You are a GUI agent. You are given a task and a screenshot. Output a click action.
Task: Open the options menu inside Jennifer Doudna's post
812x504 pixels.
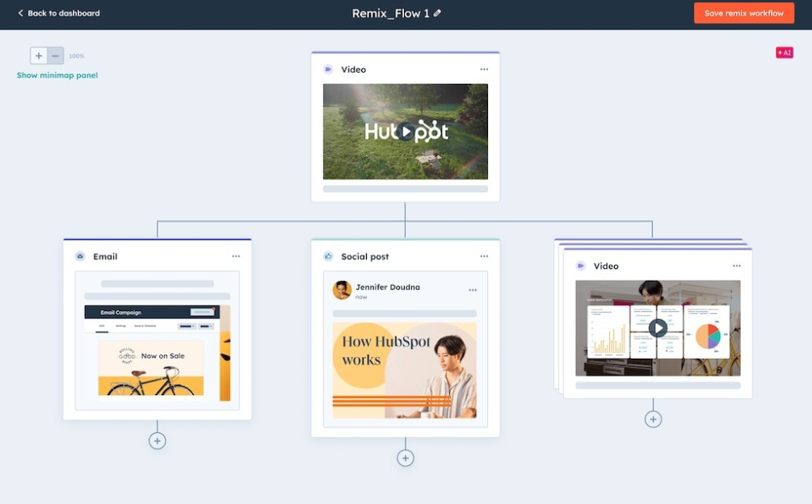point(473,290)
